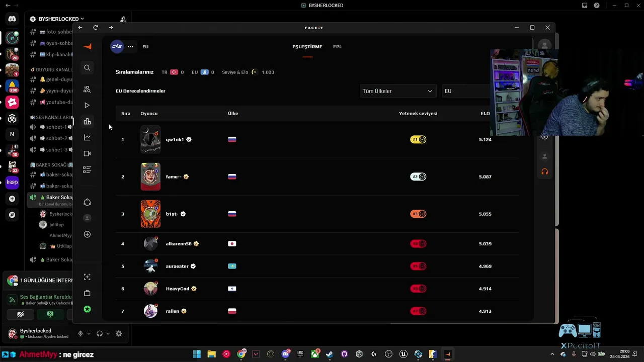
Task: Open Discord direct messages home icon
Action: click(x=12, y=19)
